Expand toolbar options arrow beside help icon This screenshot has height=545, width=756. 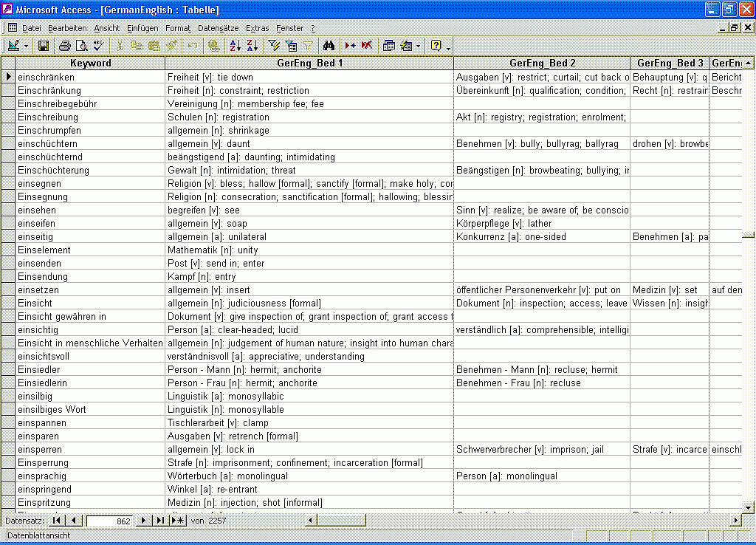tap(448, 47)
